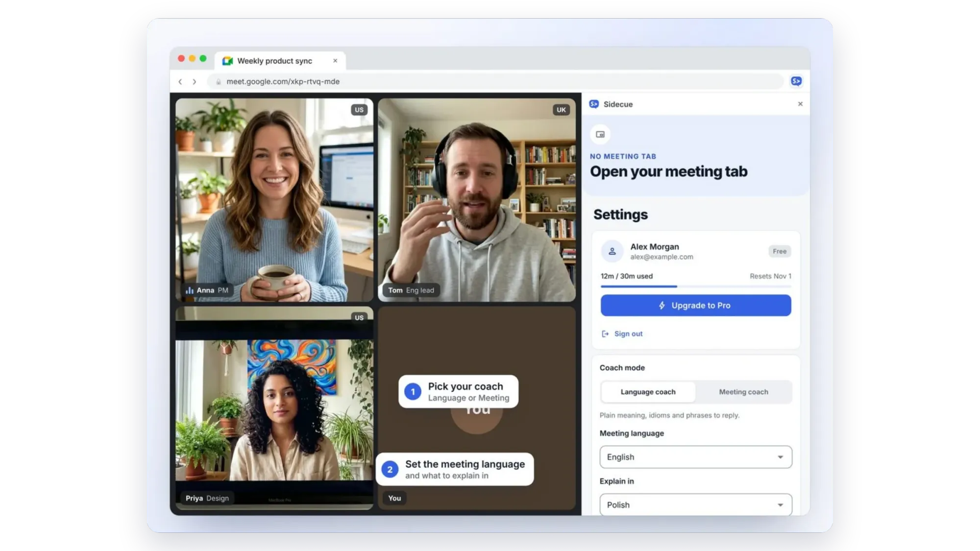Viewport: 980px width, 551px height.
Task: Click the Tom Eng lead name label
Action: [411, 290]
